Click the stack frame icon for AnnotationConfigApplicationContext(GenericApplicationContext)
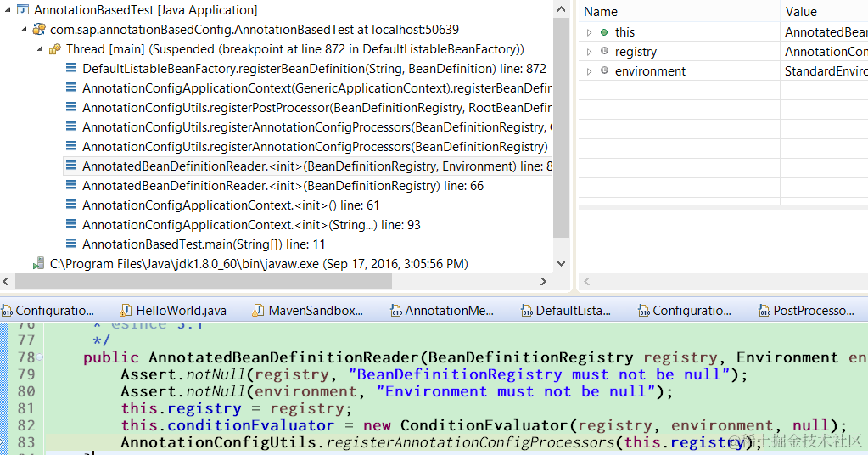 (71, 87)
